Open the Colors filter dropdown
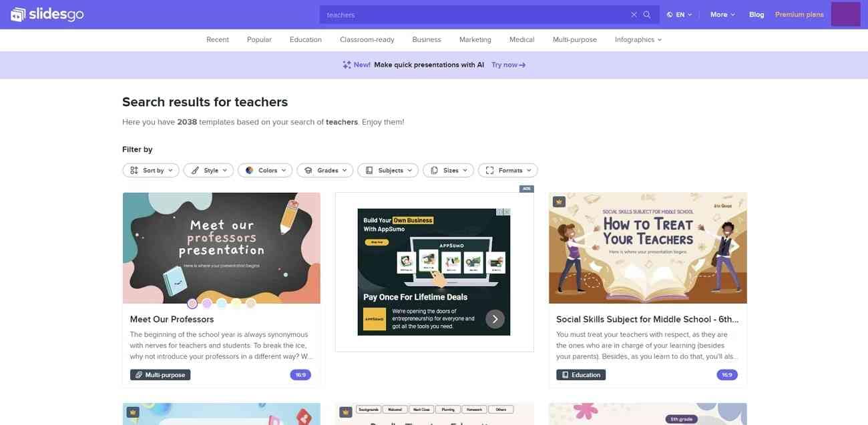Image resolution: width=868 pixels, height=425 pixels. (x=265, y=170)
